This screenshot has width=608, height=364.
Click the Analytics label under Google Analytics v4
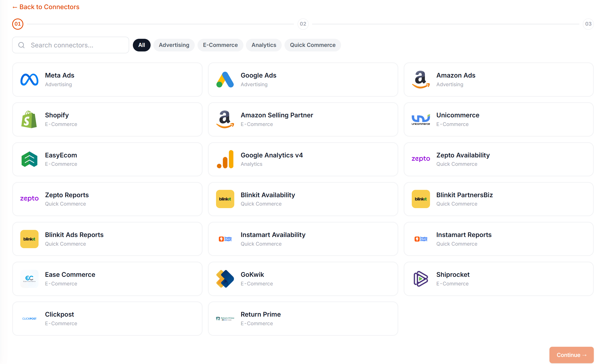pyautogui.click(x=252, y=164)
